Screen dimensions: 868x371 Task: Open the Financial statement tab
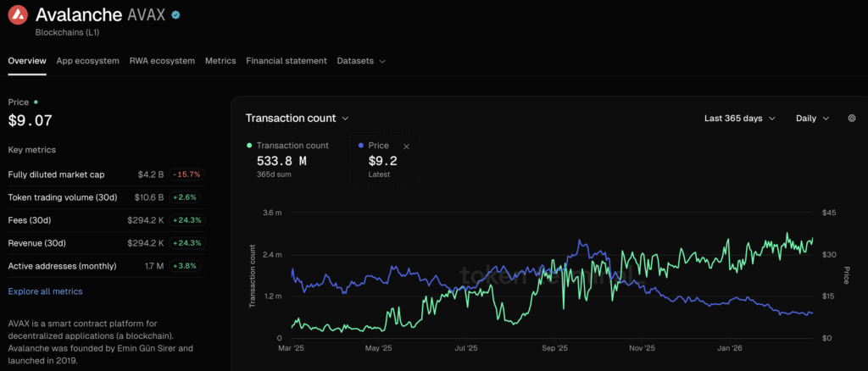[286, 61]
